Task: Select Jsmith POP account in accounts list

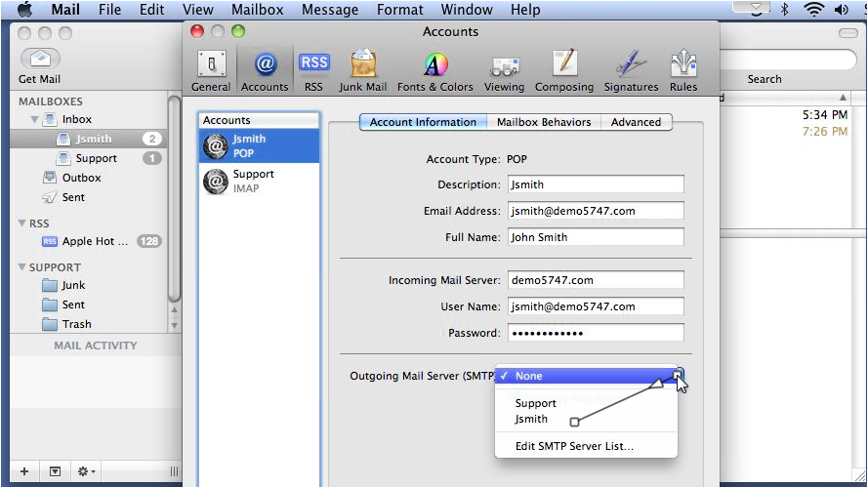Action: (x=259, y=146)
